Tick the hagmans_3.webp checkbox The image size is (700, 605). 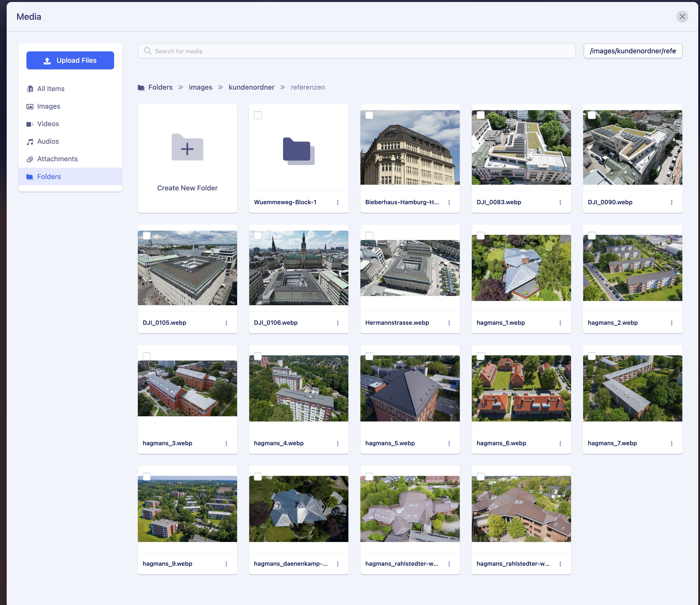147,356
